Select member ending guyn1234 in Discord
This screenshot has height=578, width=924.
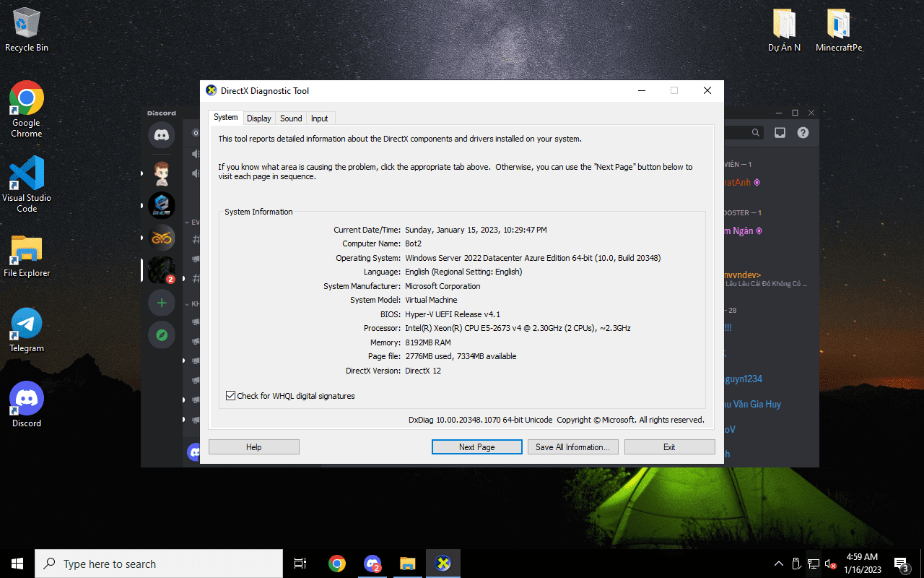[x=743, y=379]
